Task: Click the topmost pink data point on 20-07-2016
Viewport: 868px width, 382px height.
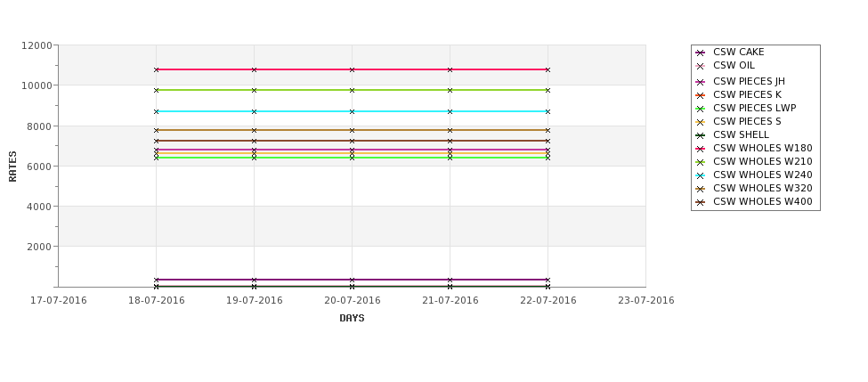Action: coord(352,69)
